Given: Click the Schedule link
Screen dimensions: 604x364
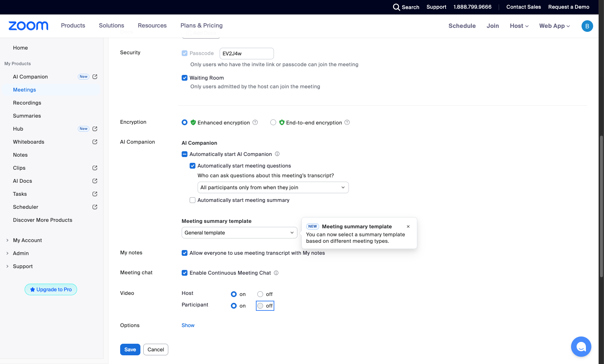Looking at the screenshot, I should [x=462, y=26].
